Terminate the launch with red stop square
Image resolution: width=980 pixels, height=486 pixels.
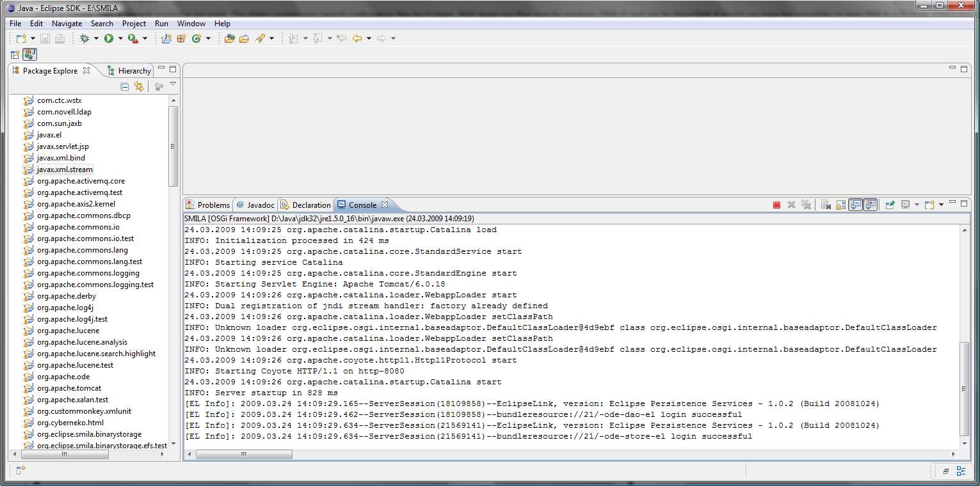pos(776,205)
